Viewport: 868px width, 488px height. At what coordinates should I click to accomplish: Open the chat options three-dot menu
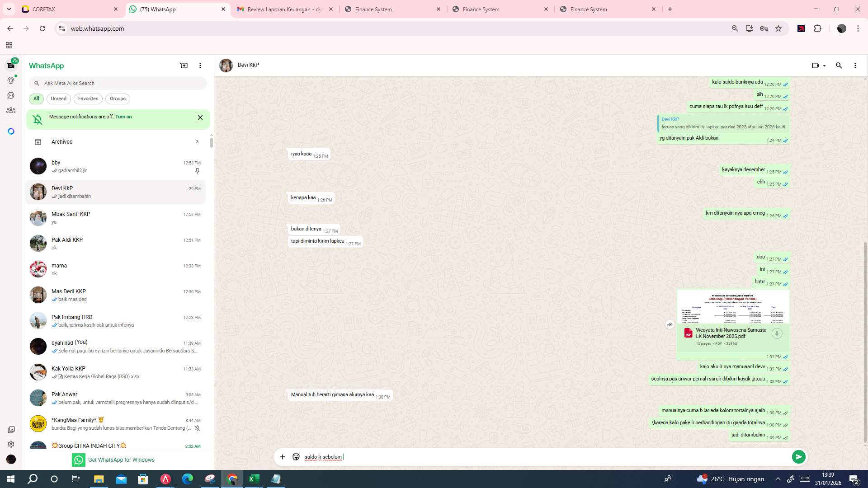tap(855, 66)
